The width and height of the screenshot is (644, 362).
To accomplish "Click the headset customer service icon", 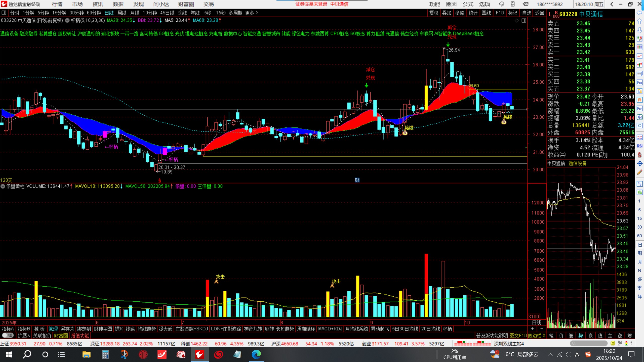I will [x=502, y=4].
